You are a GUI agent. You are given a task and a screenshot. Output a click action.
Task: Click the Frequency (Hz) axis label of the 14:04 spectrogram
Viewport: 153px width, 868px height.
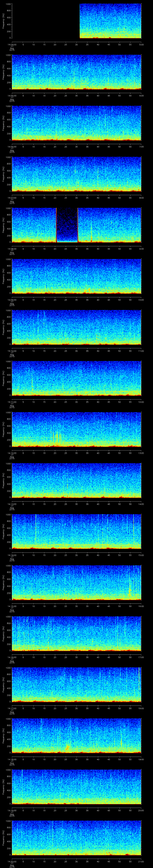pyautogui.click(x=3, y=21)
